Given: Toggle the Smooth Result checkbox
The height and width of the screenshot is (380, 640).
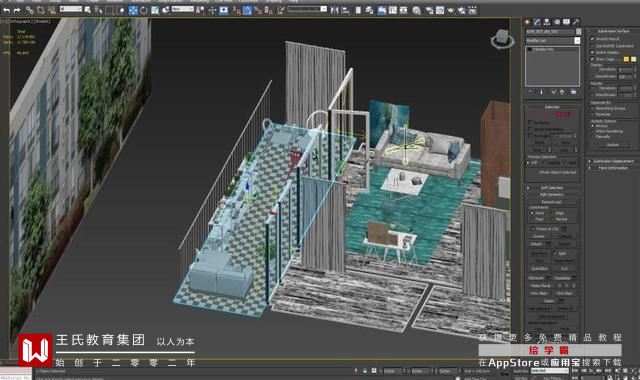Looking at the screenshot, I should pyautogui.click(x=592, y=39).
